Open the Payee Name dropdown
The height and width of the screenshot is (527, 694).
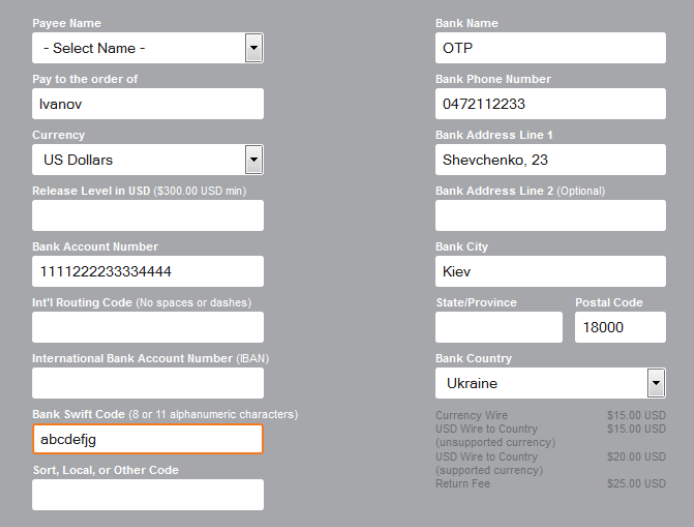pyautogui.click(x=148, y=48)
